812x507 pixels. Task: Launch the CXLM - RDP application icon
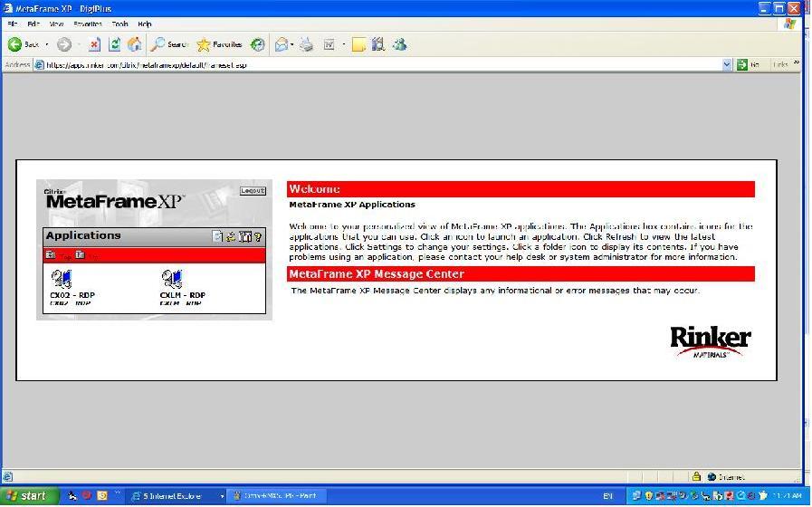pyautogui.click(x=172, y=280)
